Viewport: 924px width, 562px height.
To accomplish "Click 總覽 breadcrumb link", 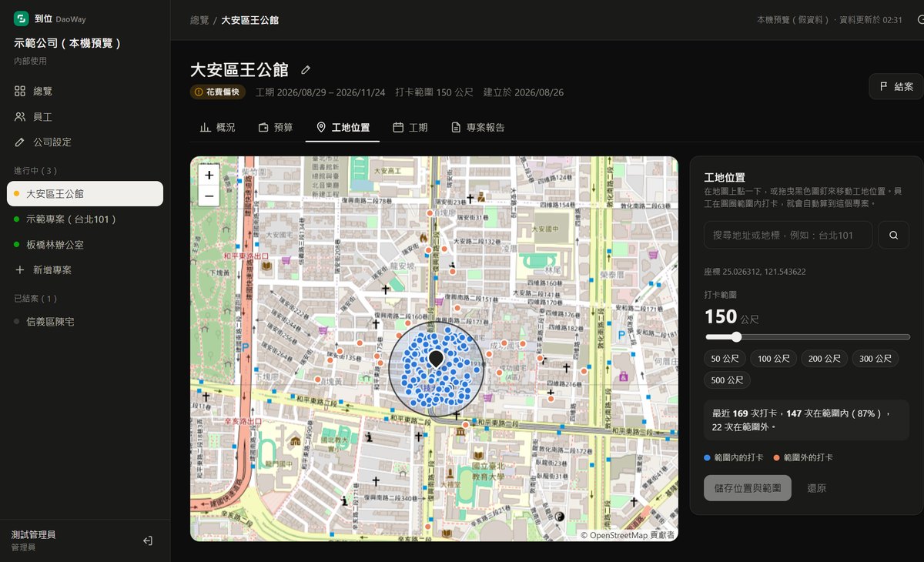I will coord(199,20).
